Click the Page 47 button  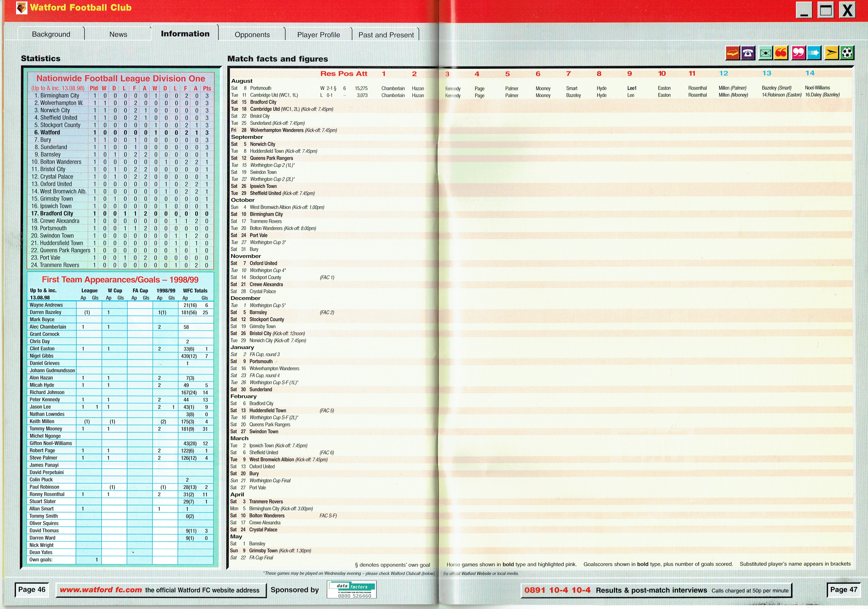[843, 589]
